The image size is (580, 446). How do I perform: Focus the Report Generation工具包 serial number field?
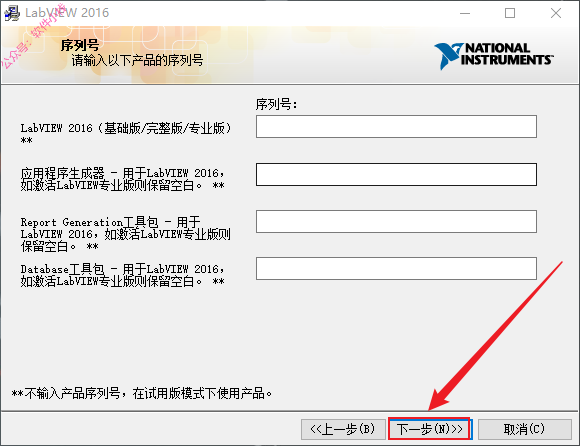(x=396, y=222)
